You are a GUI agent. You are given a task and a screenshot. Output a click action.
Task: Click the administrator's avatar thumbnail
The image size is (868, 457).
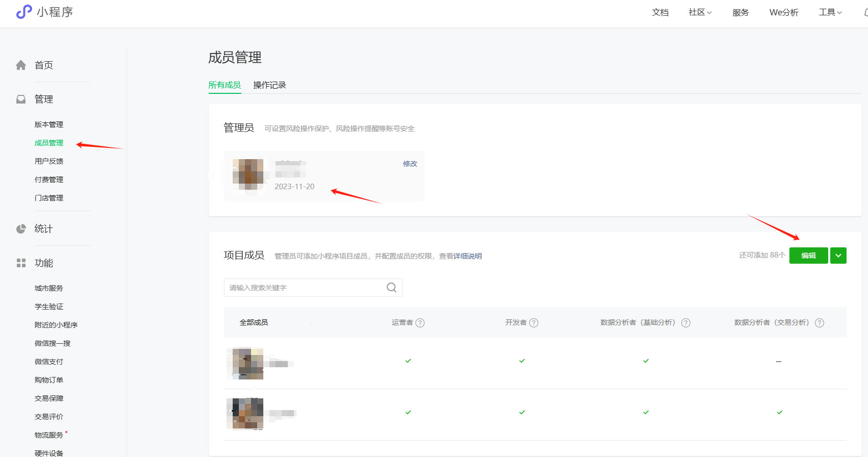[248, 174]
